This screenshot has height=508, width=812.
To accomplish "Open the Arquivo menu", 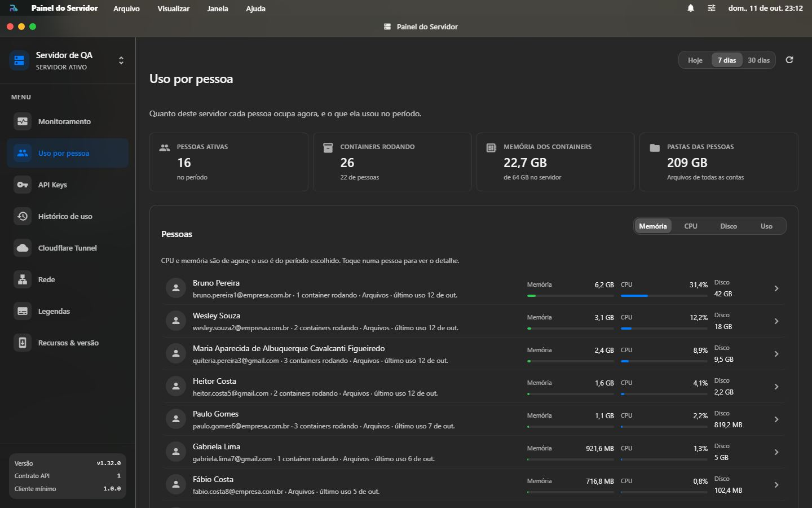I will click(126, 8).
